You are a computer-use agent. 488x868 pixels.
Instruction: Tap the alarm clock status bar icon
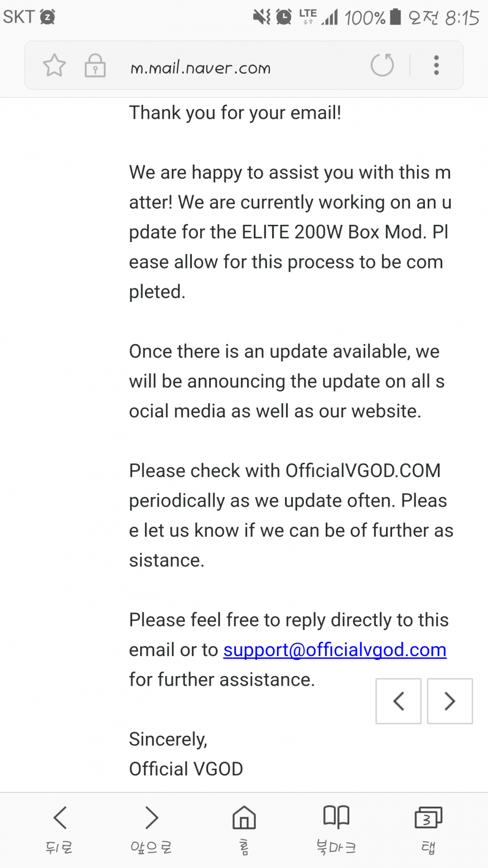[284, 17]
